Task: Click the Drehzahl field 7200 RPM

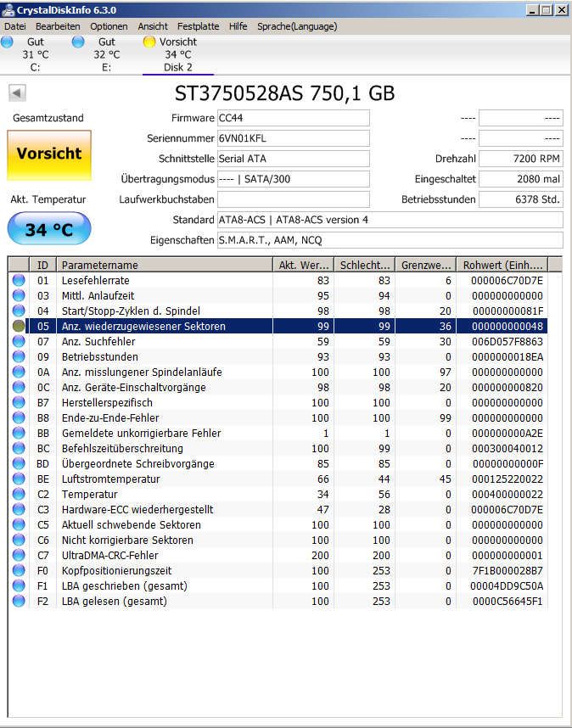Action: pos(521,159)
